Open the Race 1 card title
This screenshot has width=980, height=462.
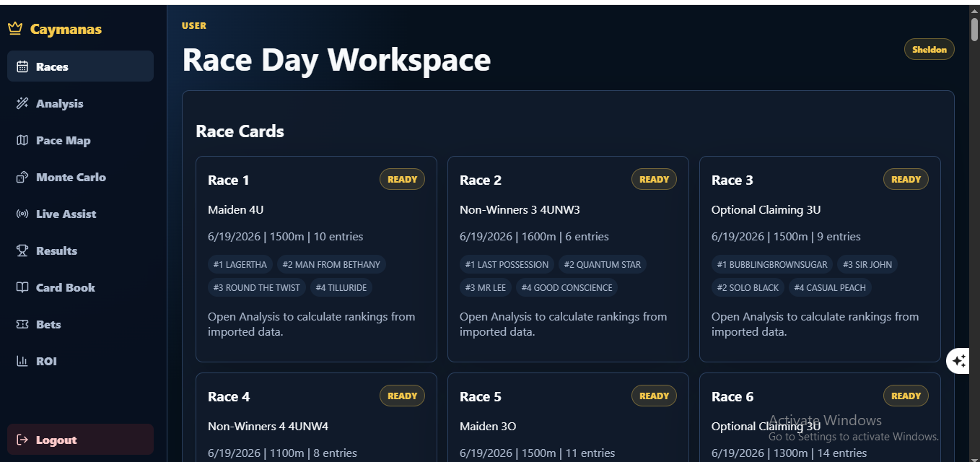[x=228, y=180]
